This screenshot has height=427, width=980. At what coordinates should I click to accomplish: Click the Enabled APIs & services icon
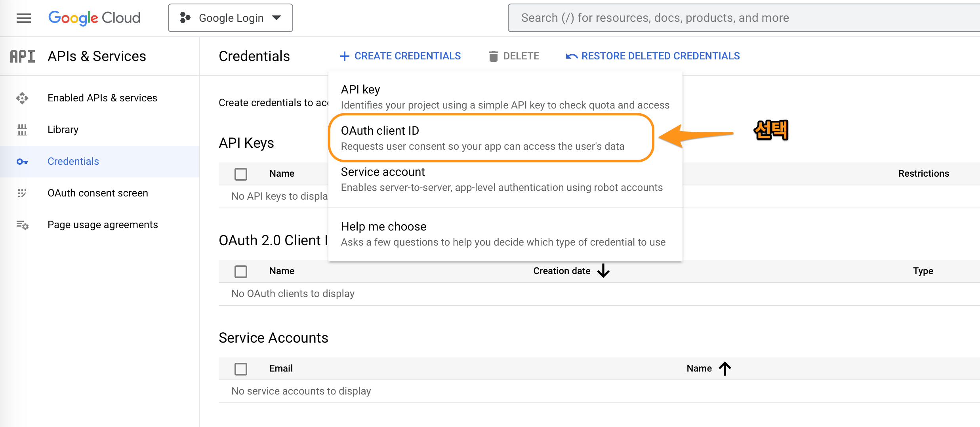click(22, 98)
